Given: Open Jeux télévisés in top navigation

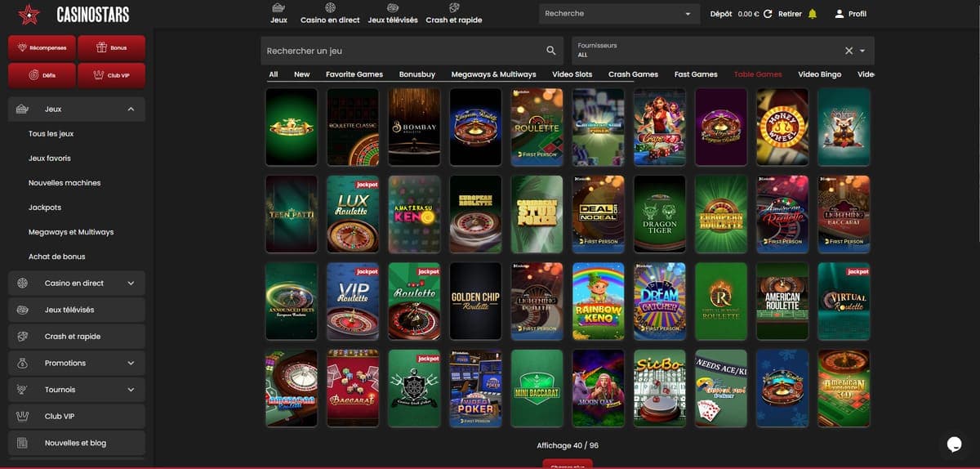Looking at the screenshot, I should coord(393,13).
